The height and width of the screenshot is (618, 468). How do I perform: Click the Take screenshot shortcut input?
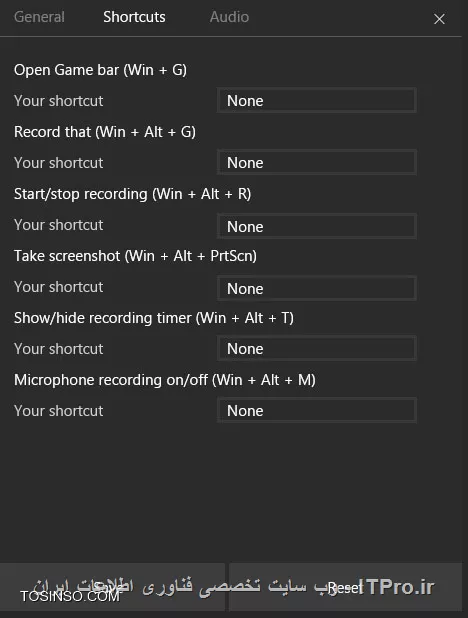point(317,288)
